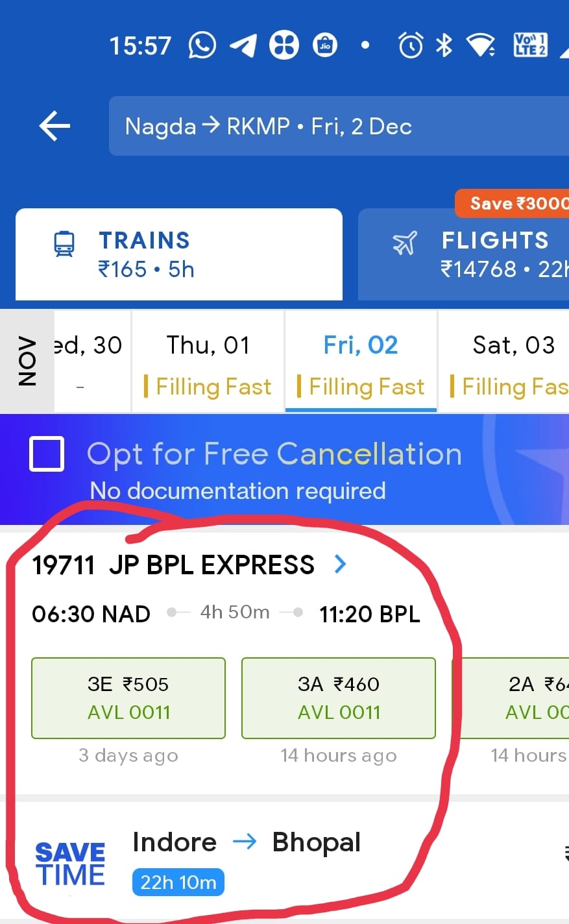
Task: Expand 19711 JP BPL Express details chevron
Action: click(340, 565)
